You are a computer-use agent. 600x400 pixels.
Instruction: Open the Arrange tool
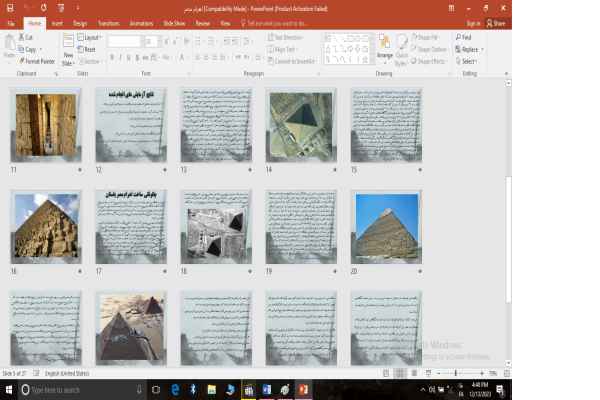[x=384, y=48]
